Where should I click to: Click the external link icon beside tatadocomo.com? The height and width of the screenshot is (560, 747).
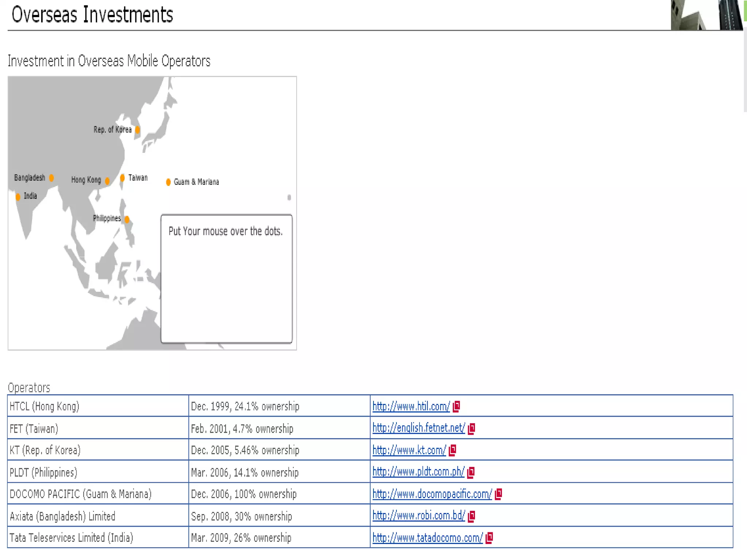tap(489, 538)
